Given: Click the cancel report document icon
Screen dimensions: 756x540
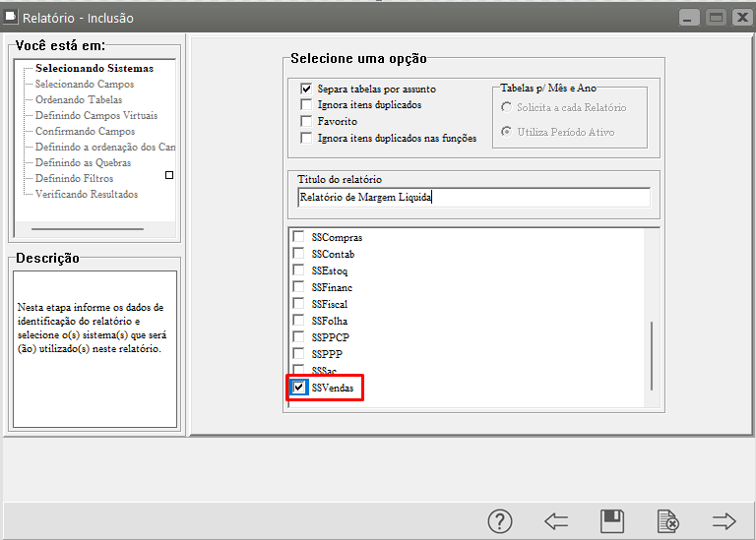Looking at the screenshot, I should pyautogui.click(x=668, y=521).
